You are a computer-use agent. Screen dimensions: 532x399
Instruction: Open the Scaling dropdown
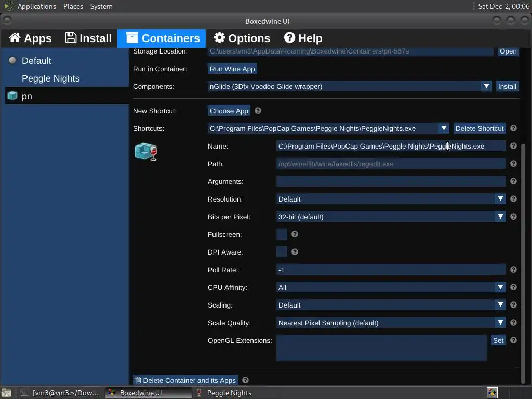click(x=391, y=305)
